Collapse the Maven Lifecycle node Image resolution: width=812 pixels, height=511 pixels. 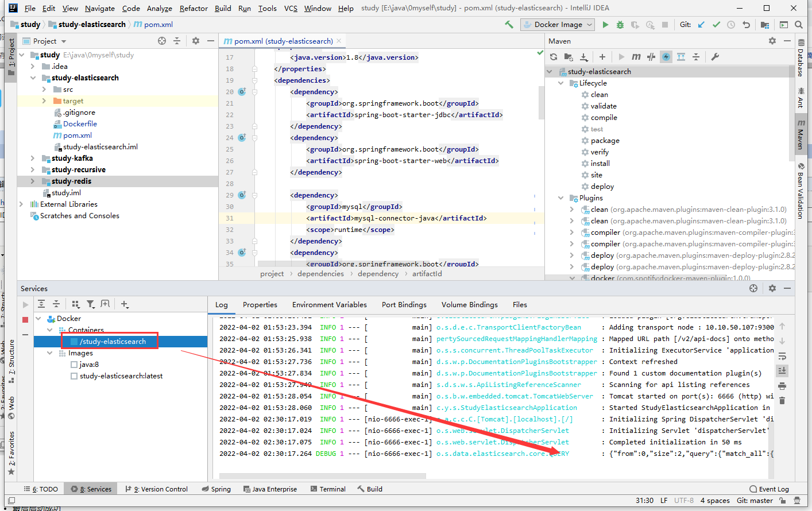pyautogui.click(x=561, y=83)
